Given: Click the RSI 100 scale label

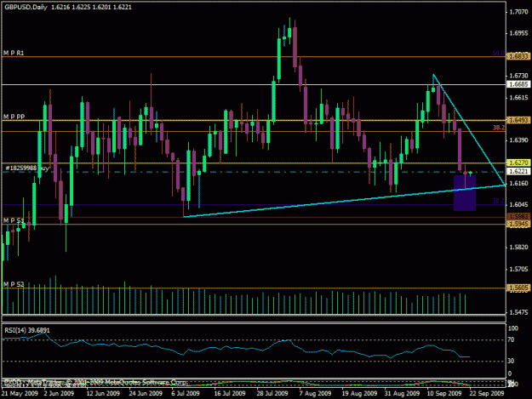Looking at the screenshot, I should (x=513, y=328).
